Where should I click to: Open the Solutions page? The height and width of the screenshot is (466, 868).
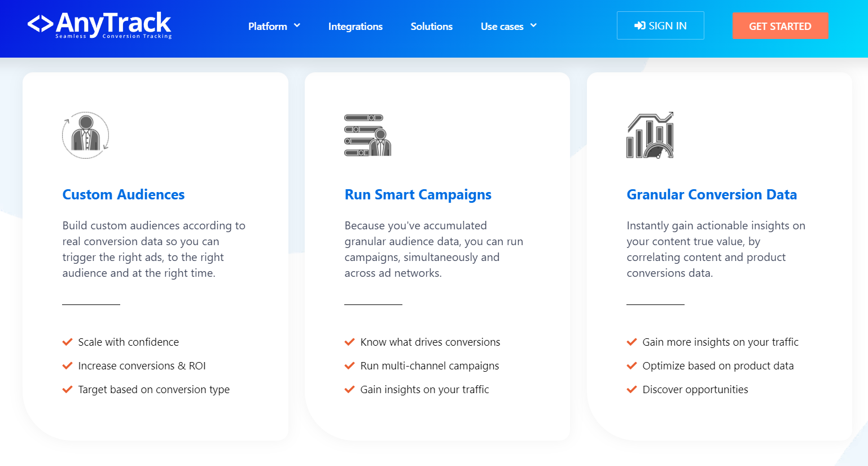coord(432,27)
